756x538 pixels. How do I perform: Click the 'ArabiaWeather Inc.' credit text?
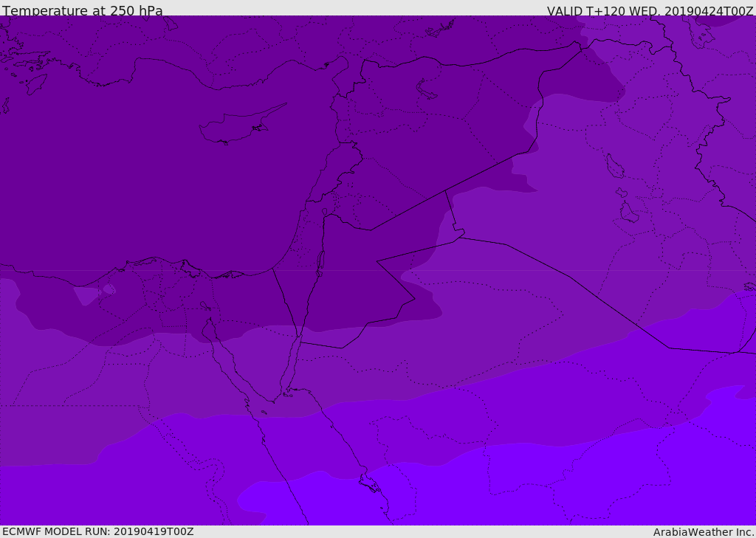(704, 532)
